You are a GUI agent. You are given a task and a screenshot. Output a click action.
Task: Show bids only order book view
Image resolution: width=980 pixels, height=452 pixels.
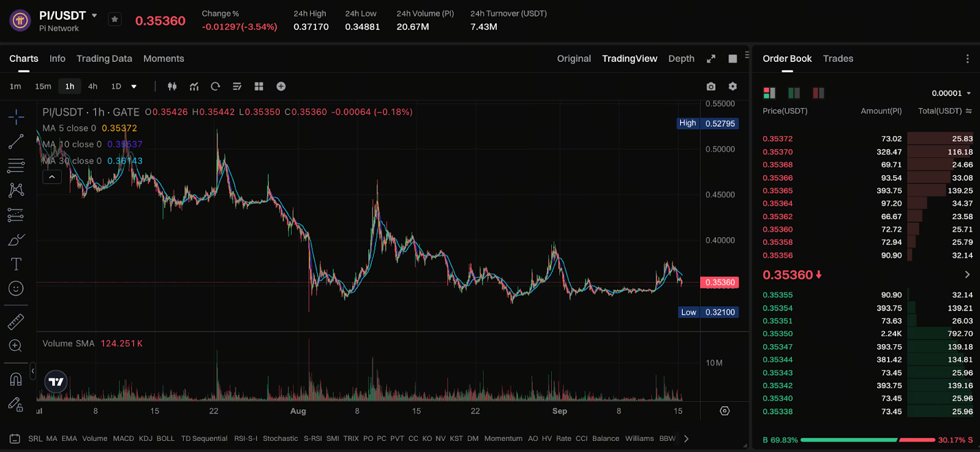click(x=794, y=93)
